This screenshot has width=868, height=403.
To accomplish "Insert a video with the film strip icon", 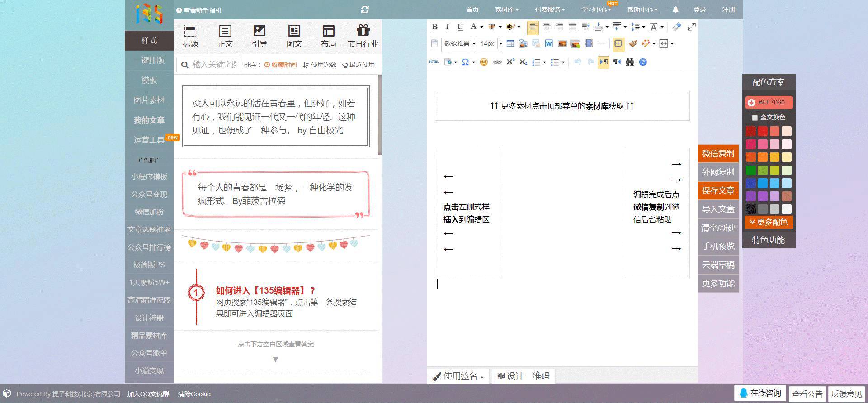I will click(x=589, y=43).
